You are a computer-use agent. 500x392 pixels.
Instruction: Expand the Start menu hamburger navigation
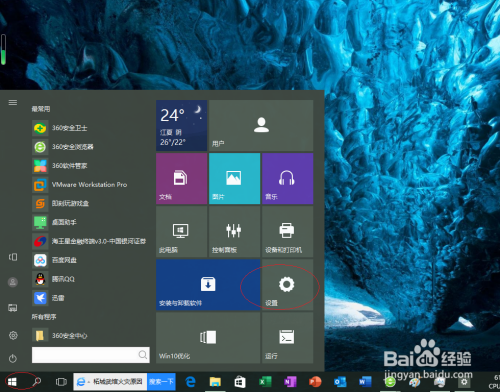pos(13,102)
